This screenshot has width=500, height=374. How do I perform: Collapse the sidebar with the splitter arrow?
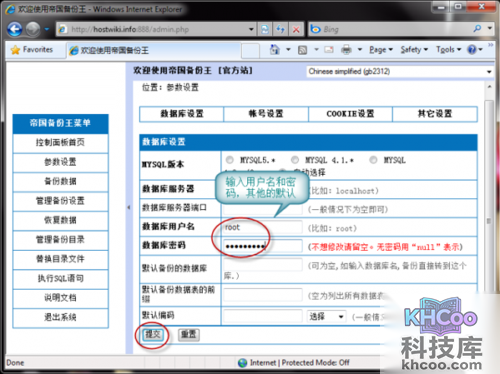[129, 207]
